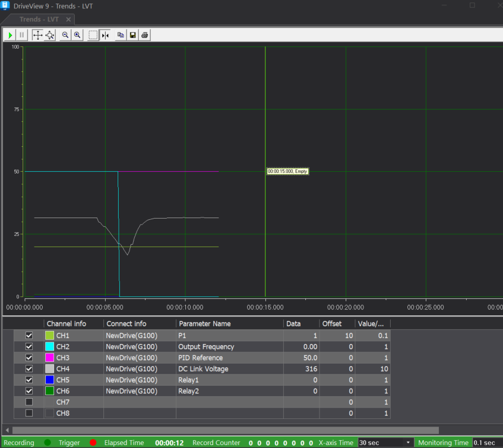
Task: Open the Monitoring Time 0.1 sec dropdown
Action: point(488,443)
